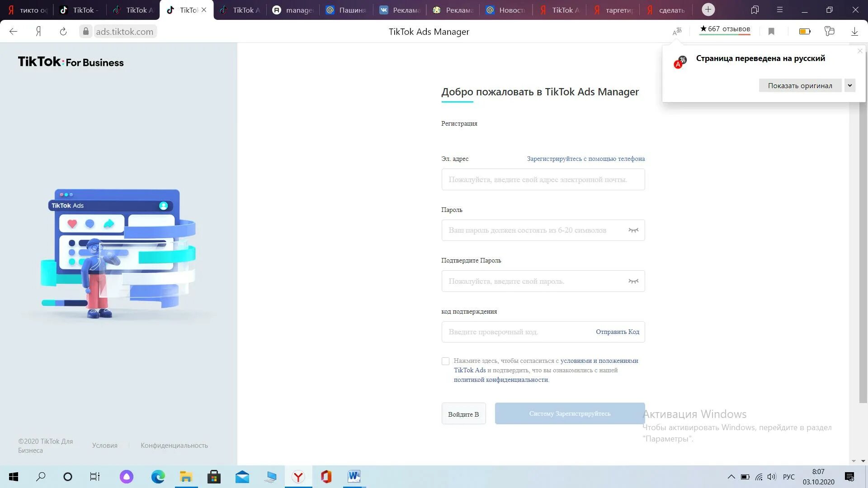Open политикой конфиденциальности link
Image resolution: width=868 pixels, height=488 pixels.
pyautogui.click(x=501, y=380)
